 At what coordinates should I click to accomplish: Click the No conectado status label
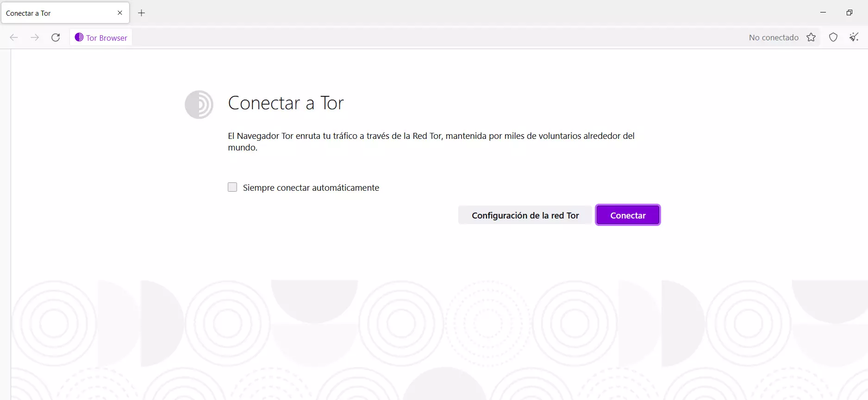click(x=774, y=37)
